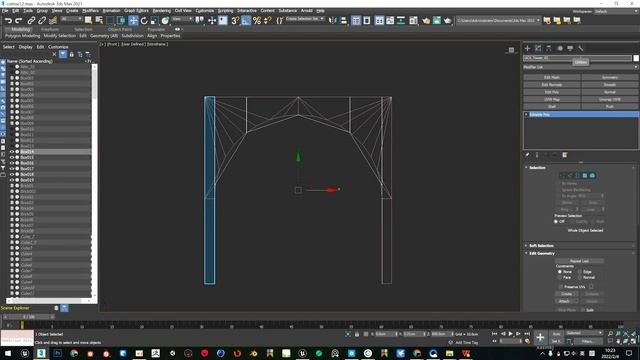The height and width of the screenshot is (360, 640).
Task: Open the Modifiers menu
Action: pyautogui.click(x=90, y=11)
